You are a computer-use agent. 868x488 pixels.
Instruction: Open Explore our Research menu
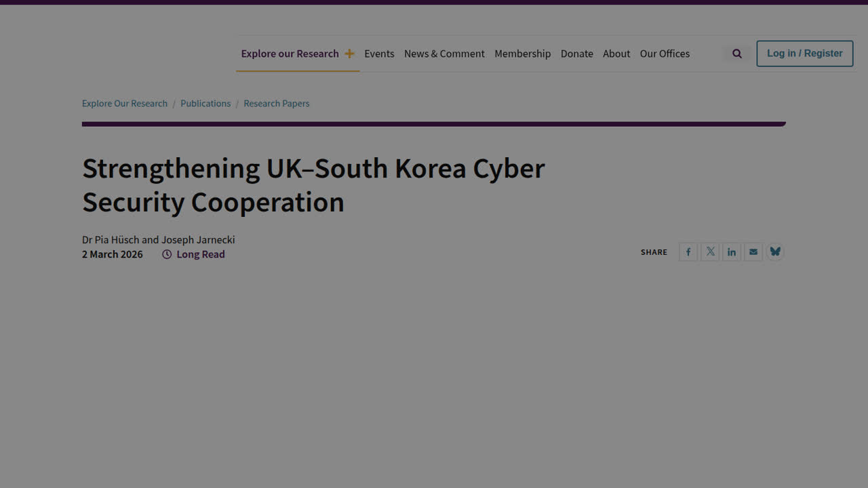click(x=290, y=54)
